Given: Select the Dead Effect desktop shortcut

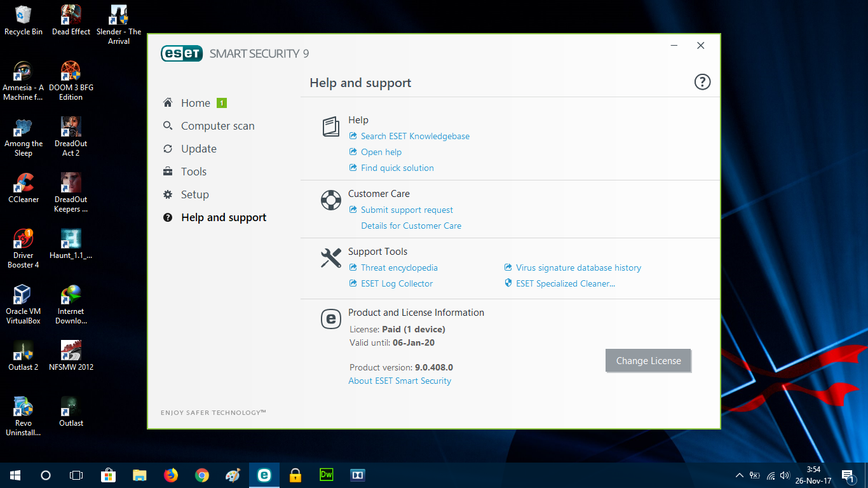Looking at the screenshot, I should (71, 20).
